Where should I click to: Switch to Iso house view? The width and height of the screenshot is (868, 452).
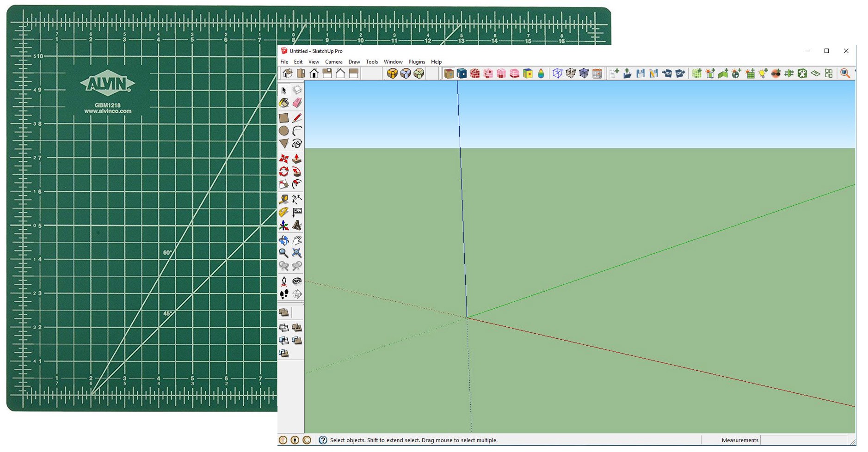pos(288,73)
